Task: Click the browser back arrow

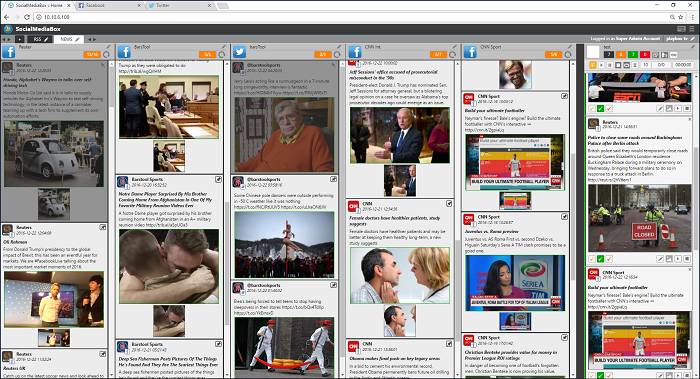Action: pyautogui.click(x=6, y=17)
